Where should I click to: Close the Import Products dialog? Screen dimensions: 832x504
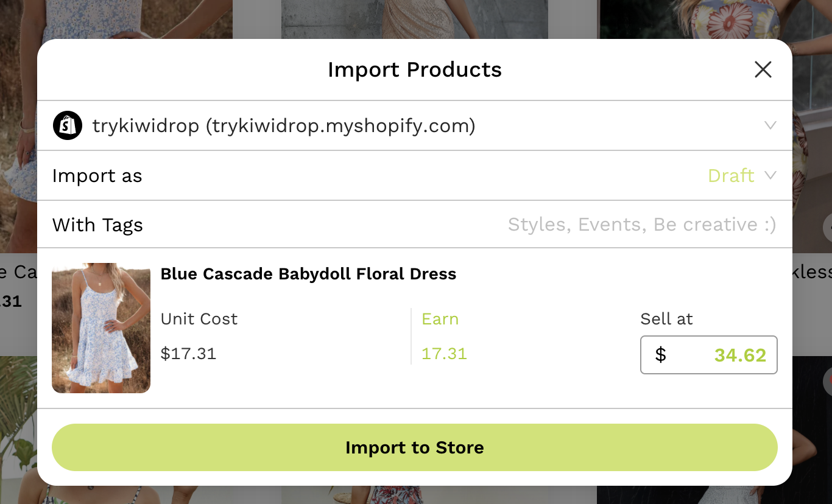[763, 69]
